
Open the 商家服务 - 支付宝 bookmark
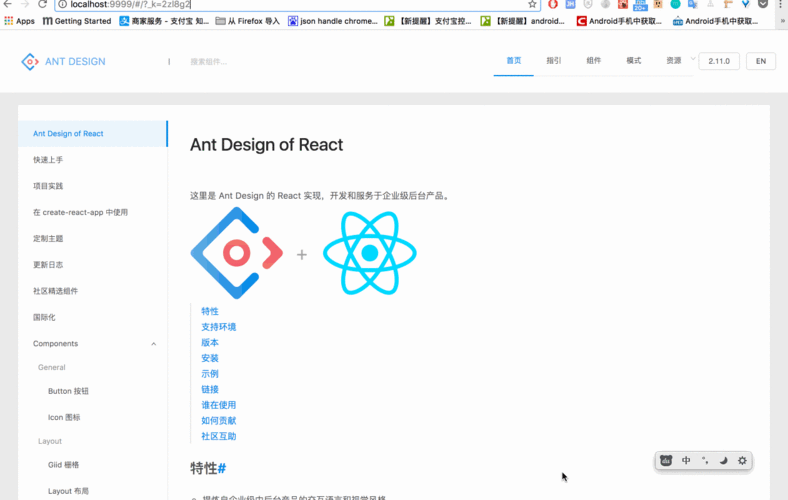[164, 21]
